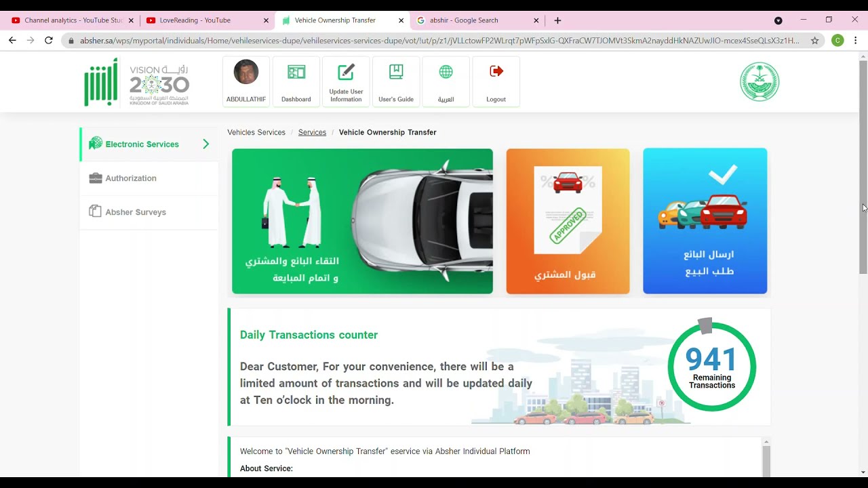
Task: Open Chrome profile avatar C
Action: (x=837, y=41)
